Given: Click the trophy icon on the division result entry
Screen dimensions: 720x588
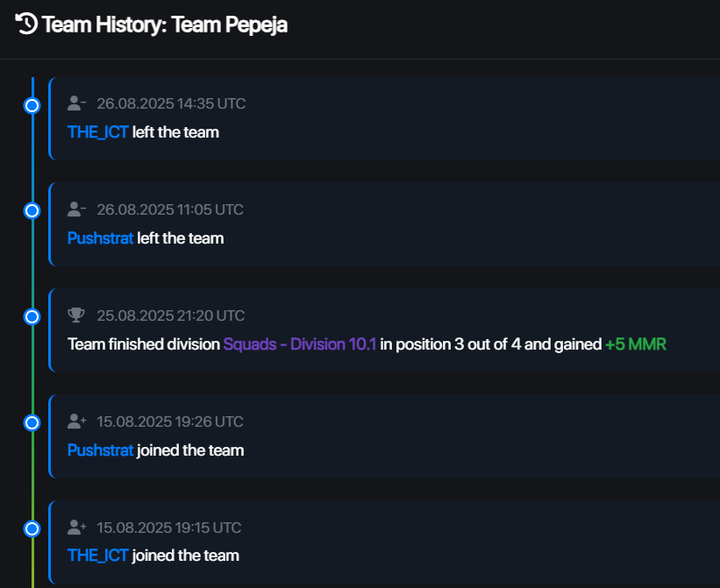Looking at the screenshot, I should tap(76, 315).
